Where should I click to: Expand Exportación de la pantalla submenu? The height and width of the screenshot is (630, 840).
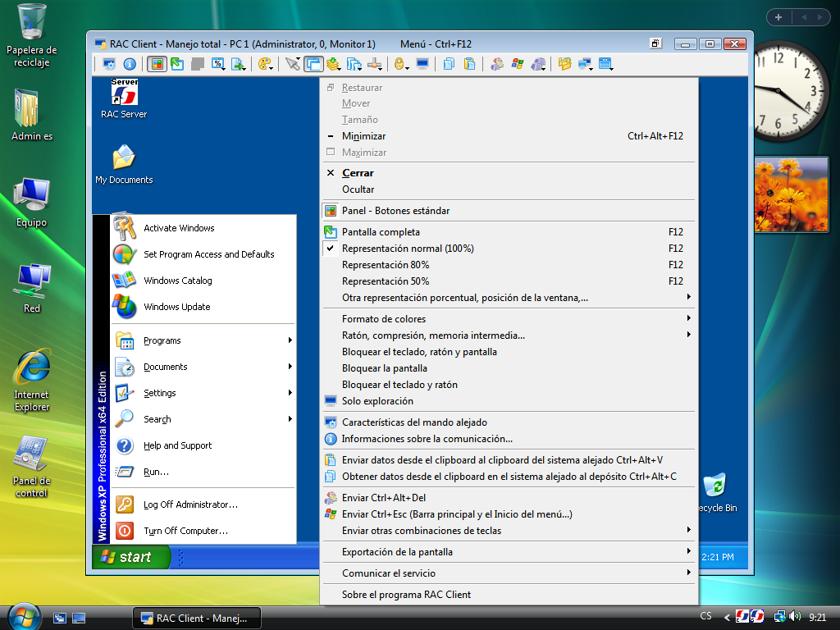click(x=509, y=552)
